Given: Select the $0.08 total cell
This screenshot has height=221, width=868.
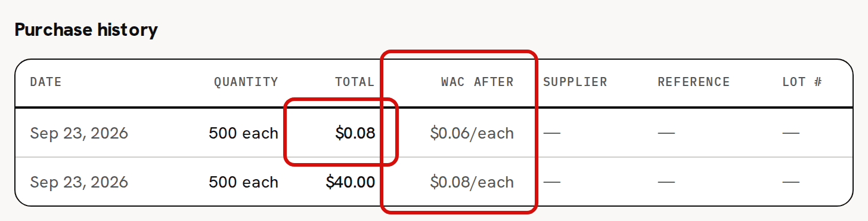Looking at the screenshot, I should click(355, 133).
